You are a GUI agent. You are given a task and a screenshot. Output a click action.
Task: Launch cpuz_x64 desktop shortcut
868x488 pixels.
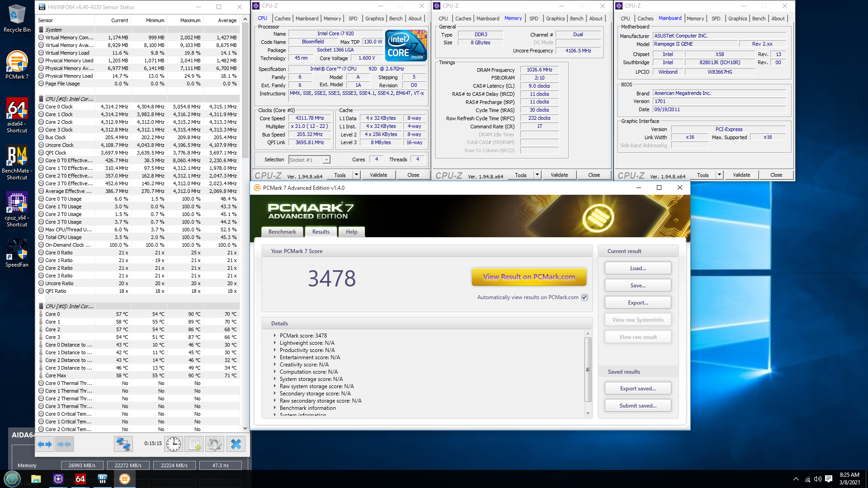pos(17,210)
